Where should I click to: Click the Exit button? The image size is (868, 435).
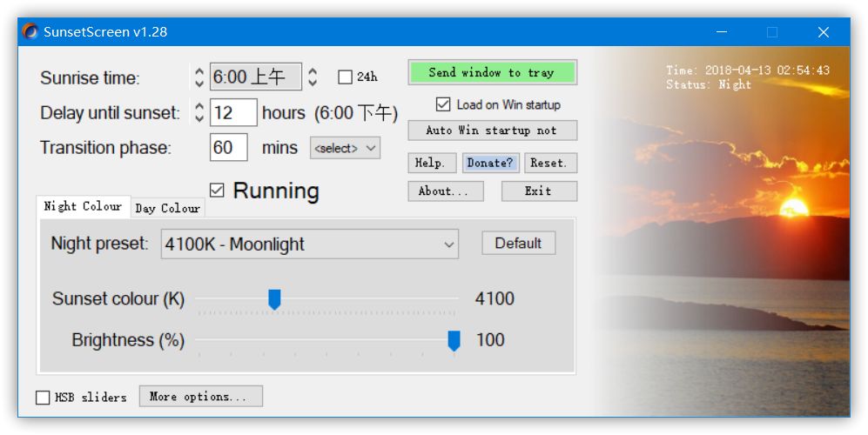[539, 191]
